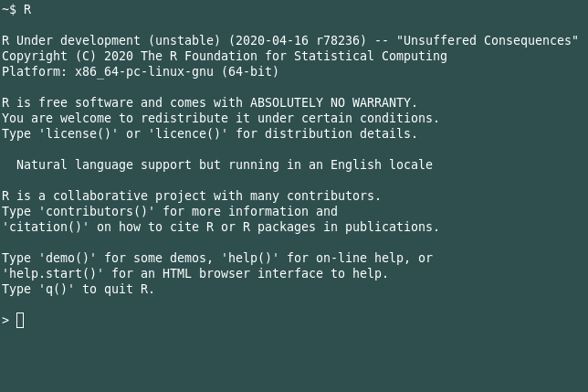Click the 'contributors()' command text

[97, 211]
